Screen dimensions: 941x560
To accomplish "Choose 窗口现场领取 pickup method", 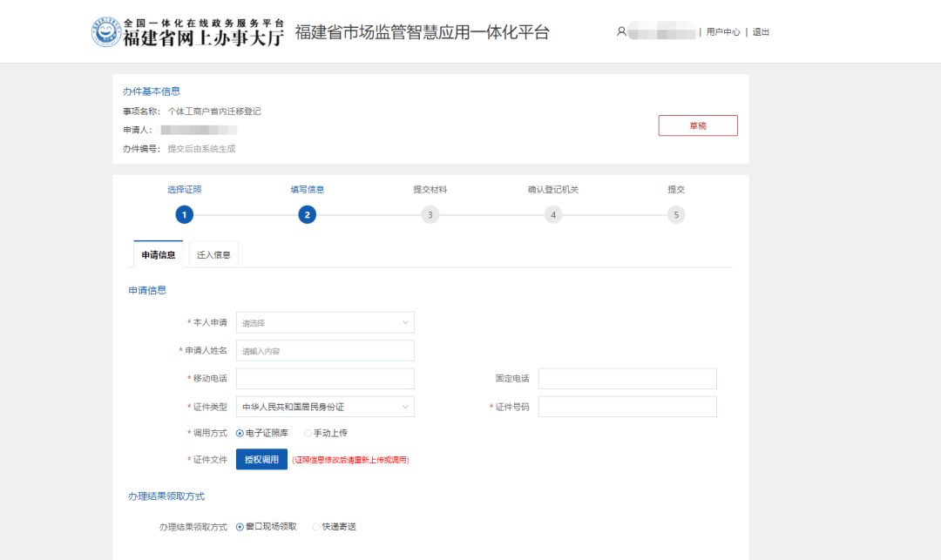I will pyautogui.click(x=240, y=527).
